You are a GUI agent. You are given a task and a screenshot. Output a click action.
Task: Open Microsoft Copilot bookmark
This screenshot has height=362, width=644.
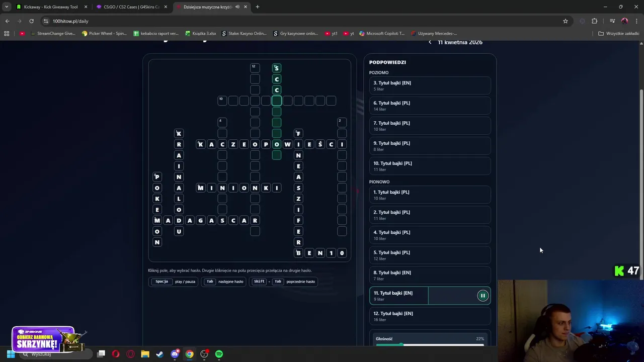(381, 34)
